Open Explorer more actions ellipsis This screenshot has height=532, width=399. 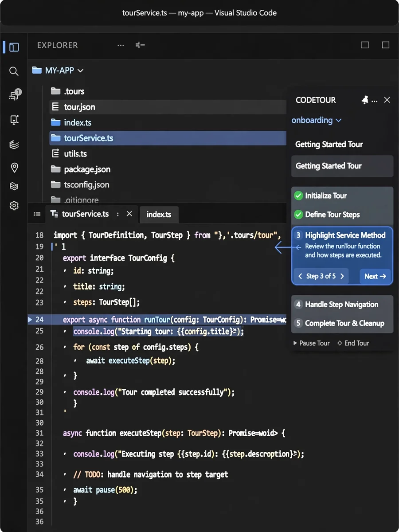click(121, 45)
